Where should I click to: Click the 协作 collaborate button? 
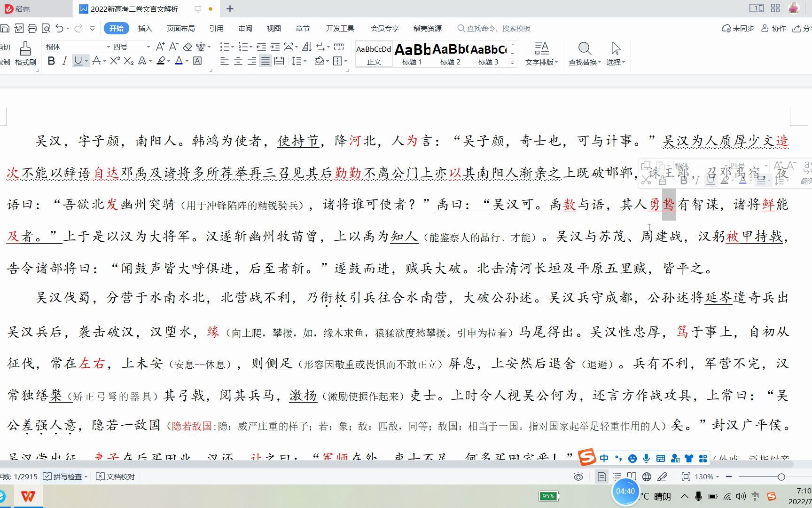coord(773,29)
